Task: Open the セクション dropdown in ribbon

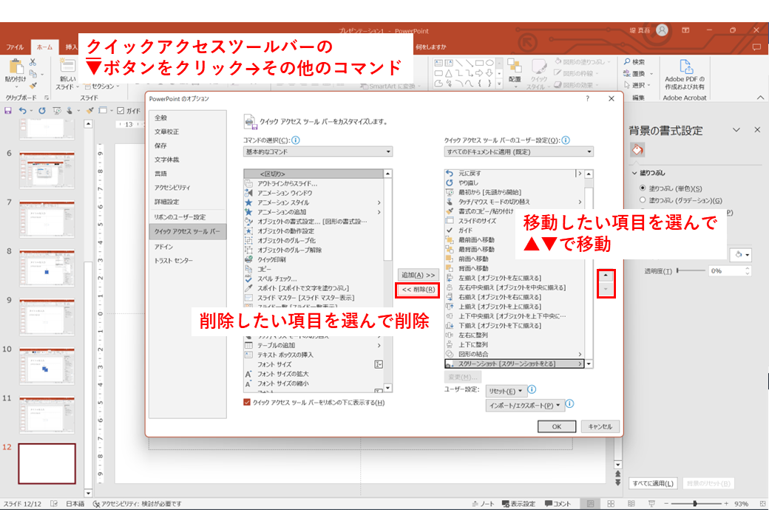Action: [101, 86]
